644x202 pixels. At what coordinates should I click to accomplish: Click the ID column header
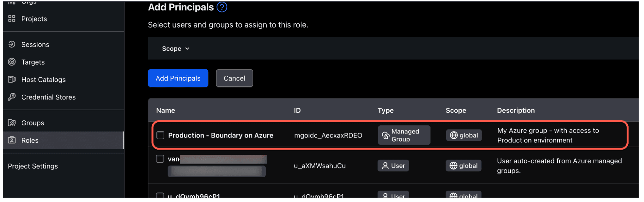click(297, 110)
